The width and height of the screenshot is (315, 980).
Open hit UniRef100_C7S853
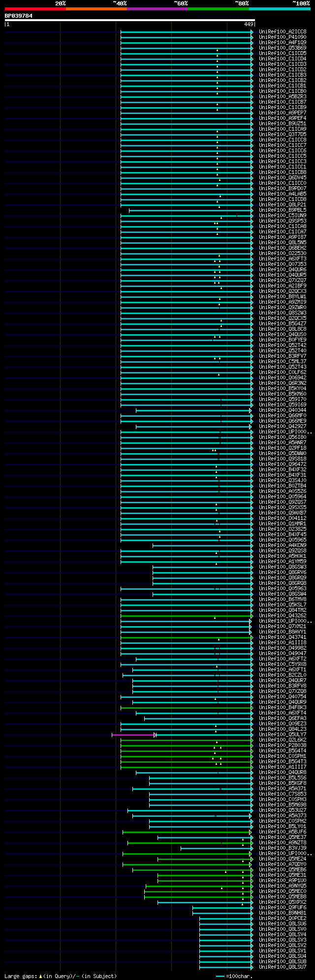283,794
